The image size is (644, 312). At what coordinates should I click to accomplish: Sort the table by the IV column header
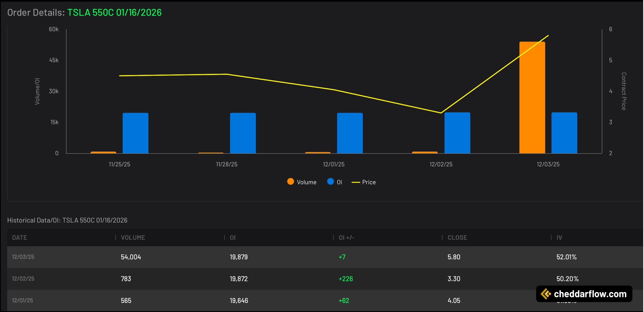pos(559,238)
